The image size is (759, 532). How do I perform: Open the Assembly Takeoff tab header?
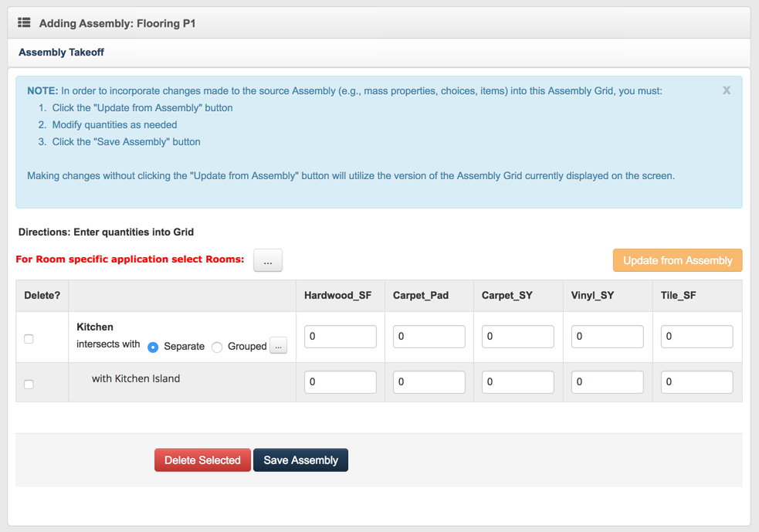(x=61, y=53)
